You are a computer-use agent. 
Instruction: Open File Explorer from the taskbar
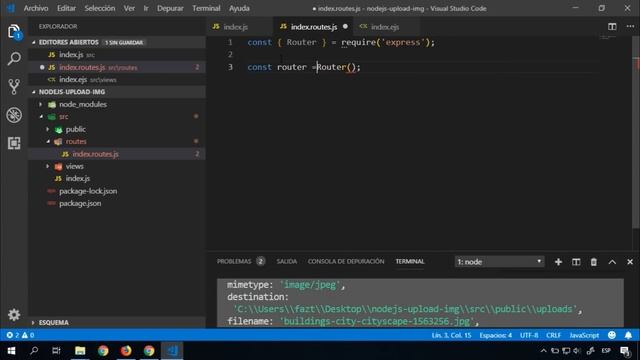(x=80, y=351)
